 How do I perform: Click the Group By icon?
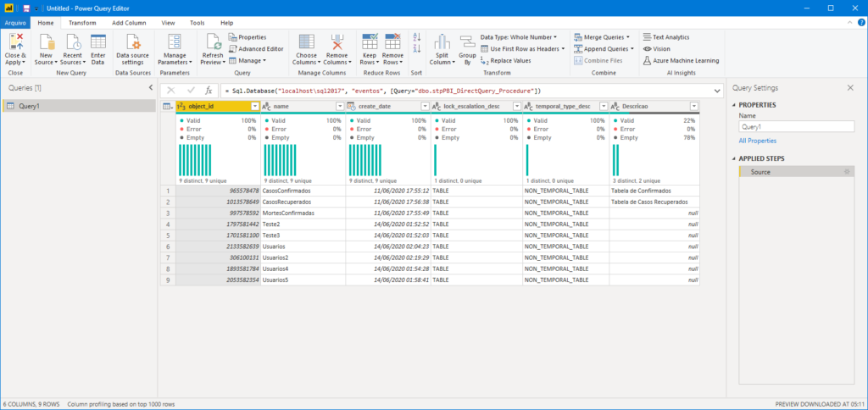click(467, 50)
